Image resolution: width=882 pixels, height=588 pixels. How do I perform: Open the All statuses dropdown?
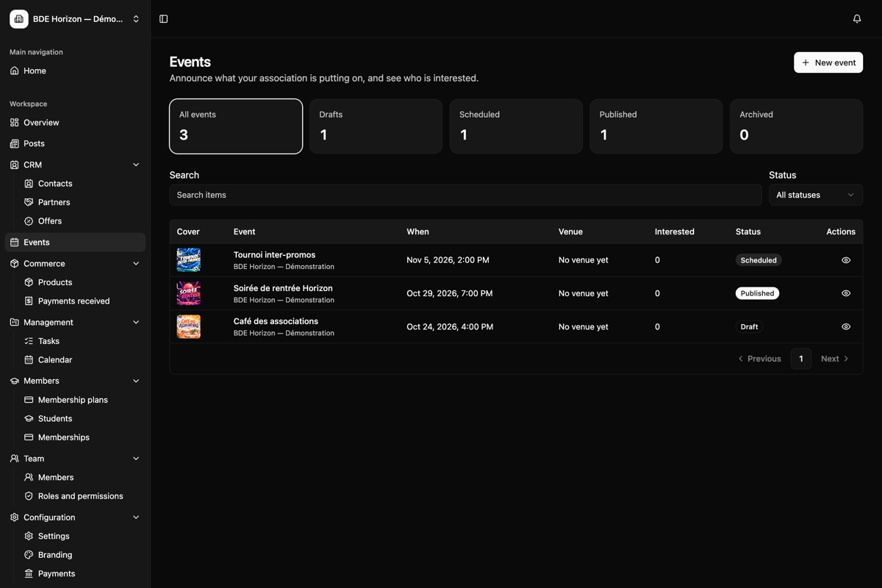816,195
